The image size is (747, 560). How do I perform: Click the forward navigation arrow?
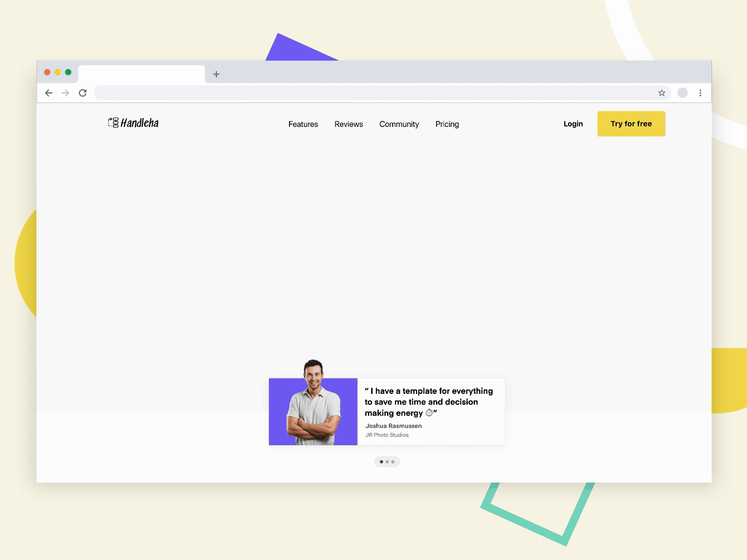(x=65, y=93)
